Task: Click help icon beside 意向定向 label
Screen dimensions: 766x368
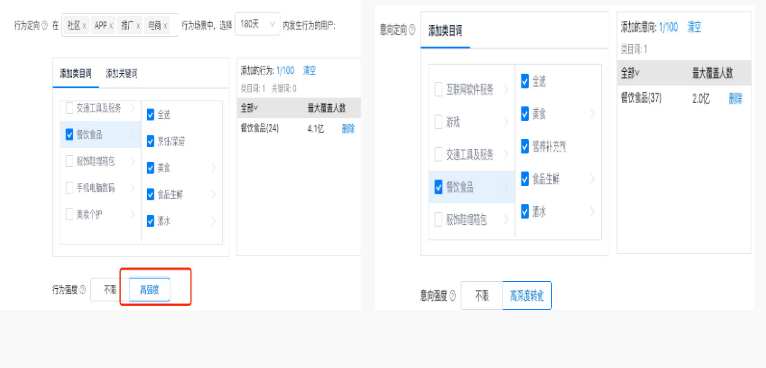Action: pos(411,30)
